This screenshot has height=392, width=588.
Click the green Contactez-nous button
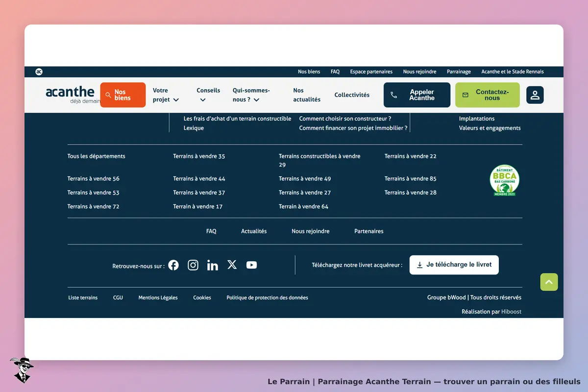coord(488,95)
